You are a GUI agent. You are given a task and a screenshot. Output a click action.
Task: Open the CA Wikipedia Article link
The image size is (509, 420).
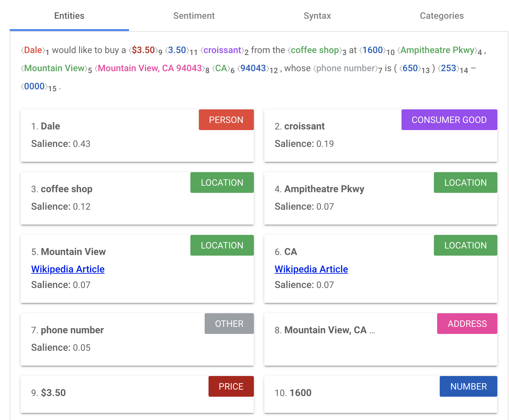click(x=311, y=269)
